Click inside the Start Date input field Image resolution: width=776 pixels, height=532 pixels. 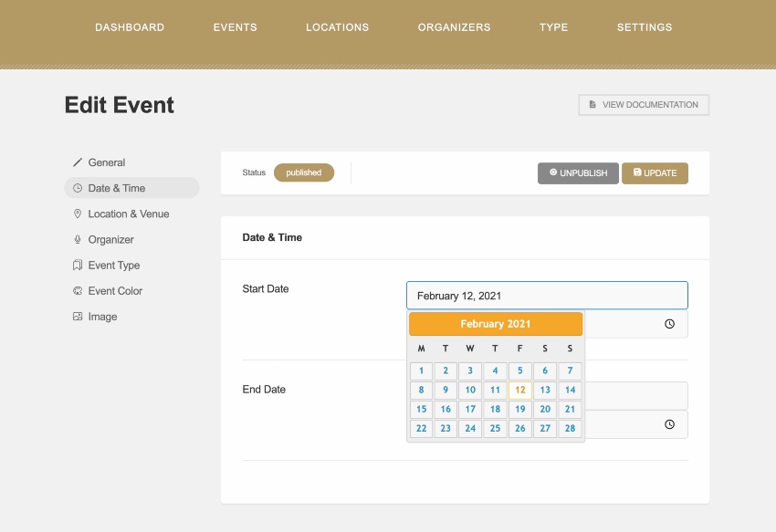(546, 295)
